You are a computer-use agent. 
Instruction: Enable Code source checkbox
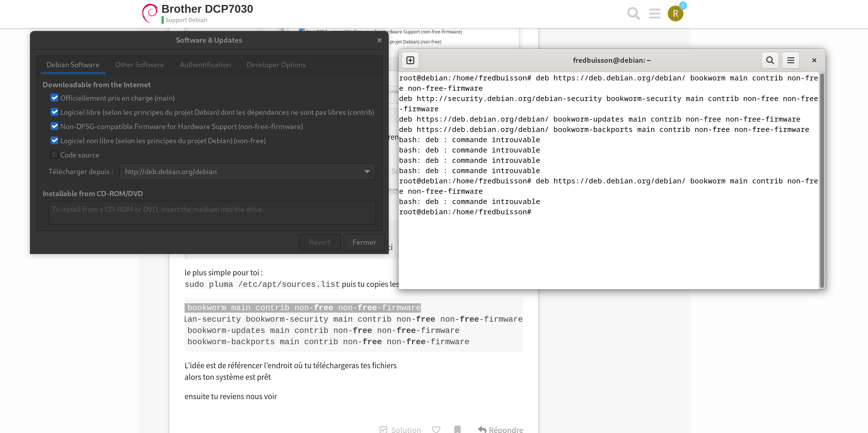tap(54, 154)
